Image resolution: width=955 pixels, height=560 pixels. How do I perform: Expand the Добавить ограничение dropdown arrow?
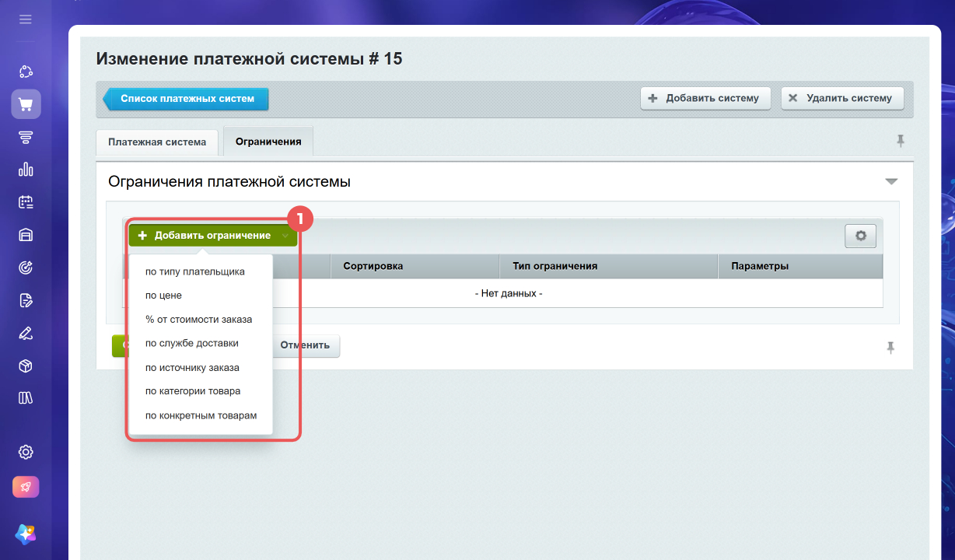(285, 236)
